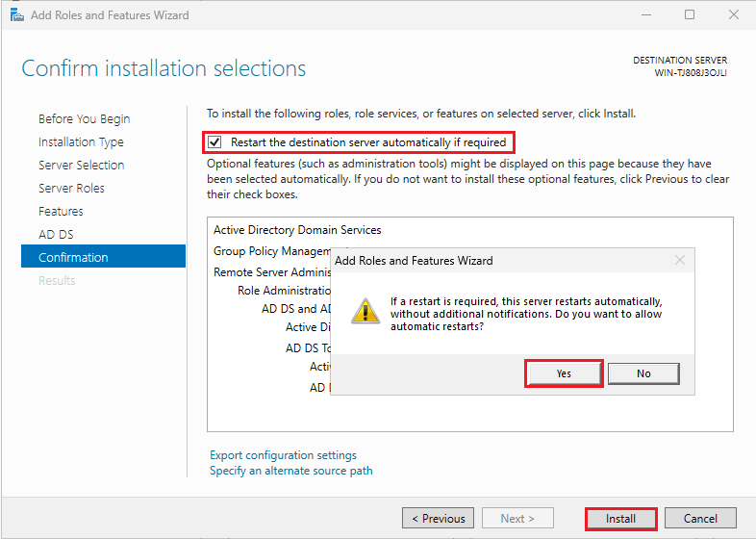Cancel the wizard
Screen dimensions: 756x539
pos(700,519)
